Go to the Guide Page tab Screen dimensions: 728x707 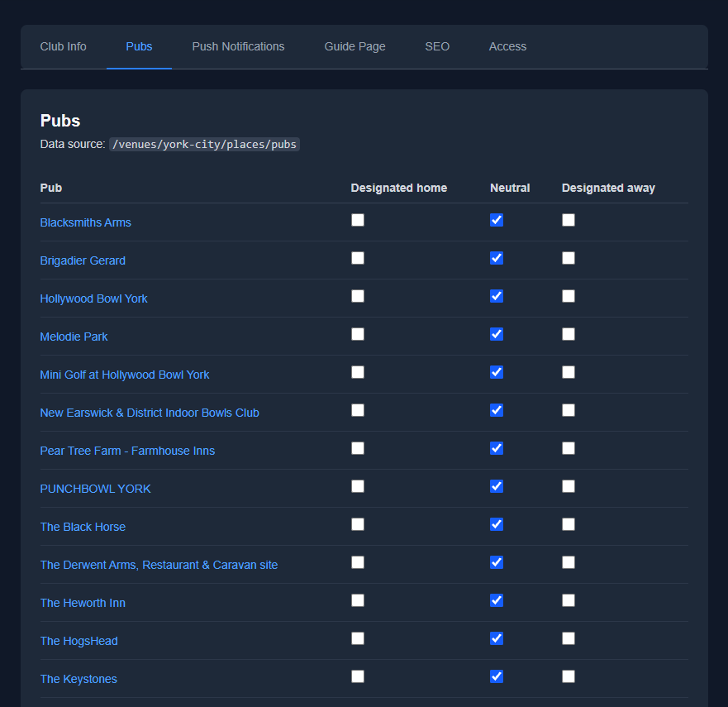tap(354, 46)
